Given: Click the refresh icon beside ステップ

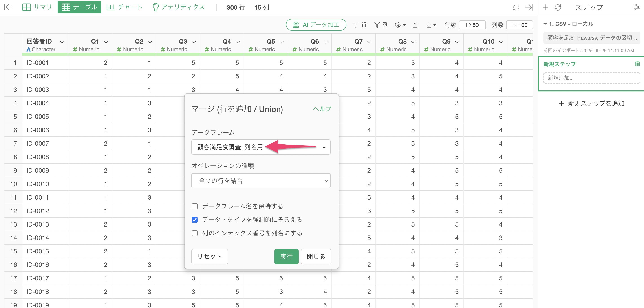Looking at the screenshot, I should [x=558, y=7].
